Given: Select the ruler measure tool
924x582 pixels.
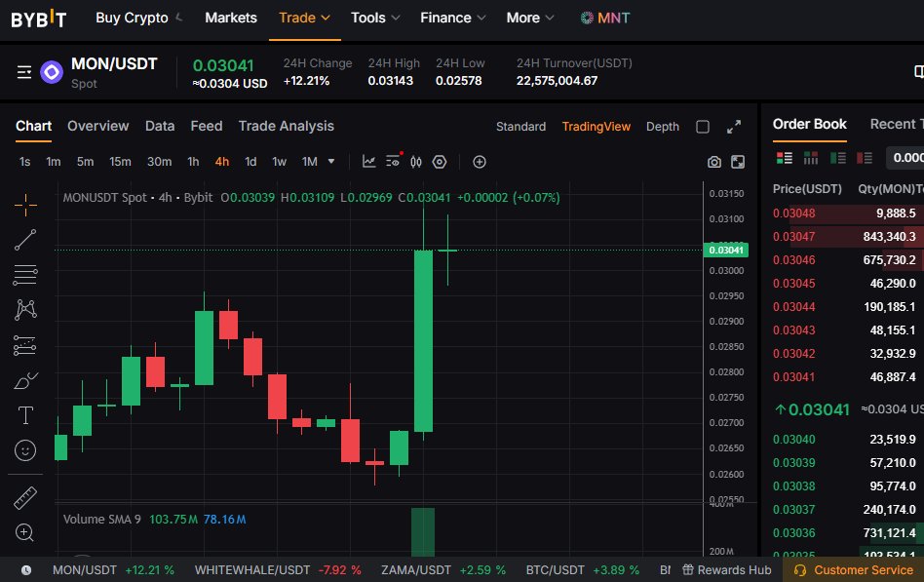Looking at the screenshot, I should [x=25, y=498].
